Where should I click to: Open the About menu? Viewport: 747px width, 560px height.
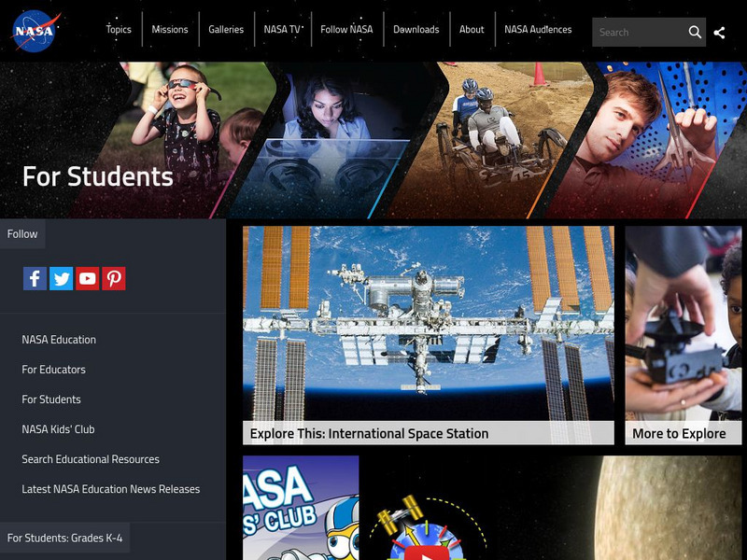472,30
